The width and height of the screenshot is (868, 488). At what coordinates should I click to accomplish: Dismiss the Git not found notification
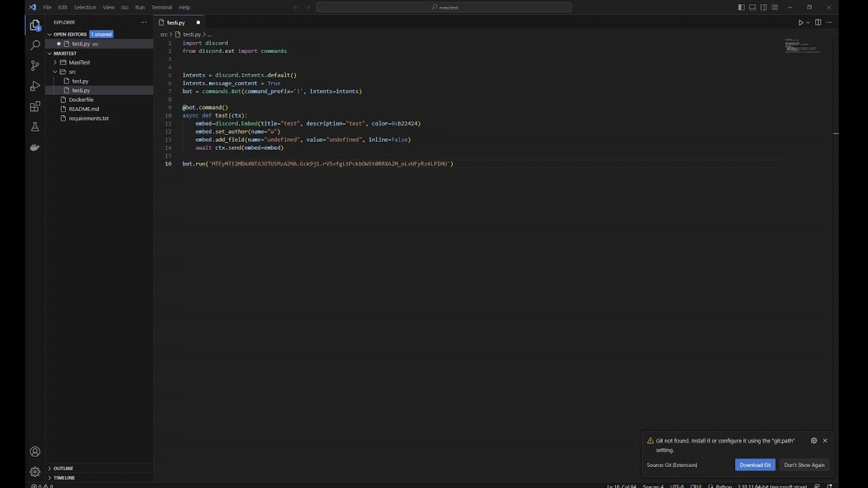(x=825, y=441)
